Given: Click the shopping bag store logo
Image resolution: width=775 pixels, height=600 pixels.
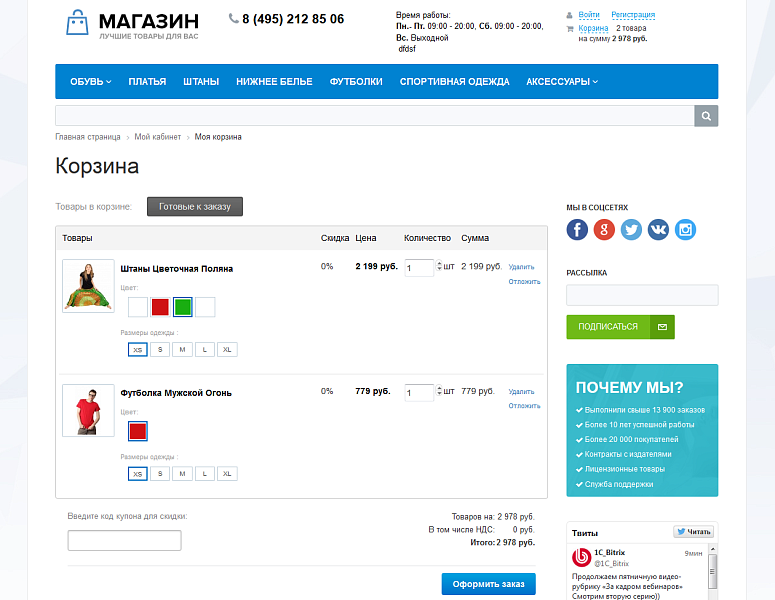Looking at the screenshot, I should click(77, 23).
